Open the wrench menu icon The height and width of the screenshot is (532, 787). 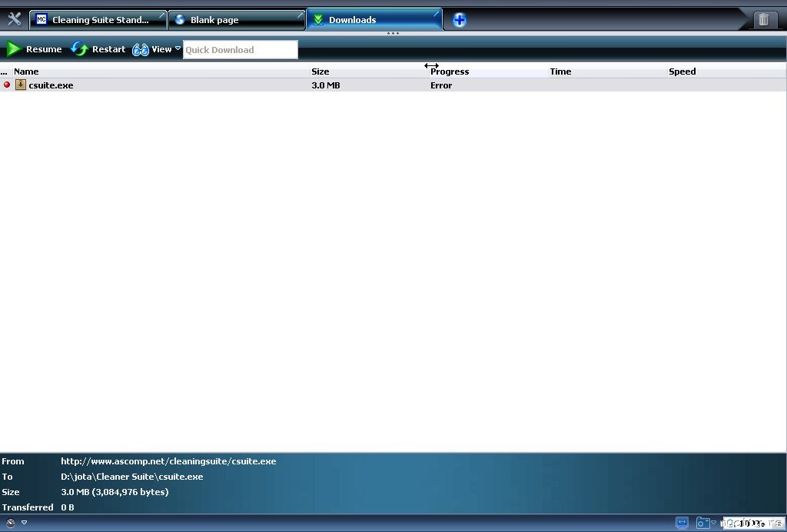14,19
